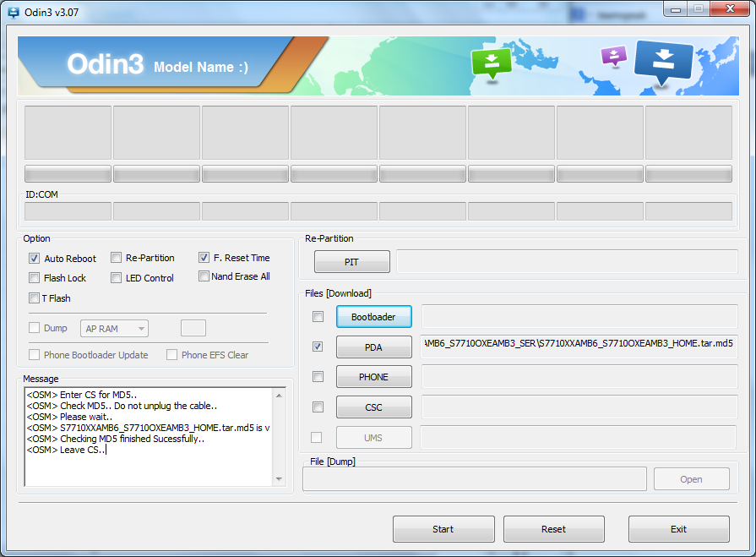
Task: Click the Open button under File Dump
Action: click(692, 479)
